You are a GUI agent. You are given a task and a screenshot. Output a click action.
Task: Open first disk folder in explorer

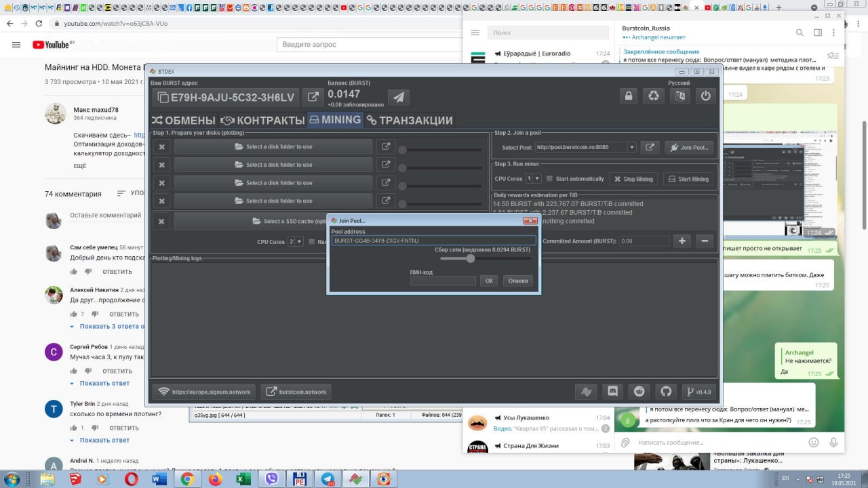click(386, 146)
